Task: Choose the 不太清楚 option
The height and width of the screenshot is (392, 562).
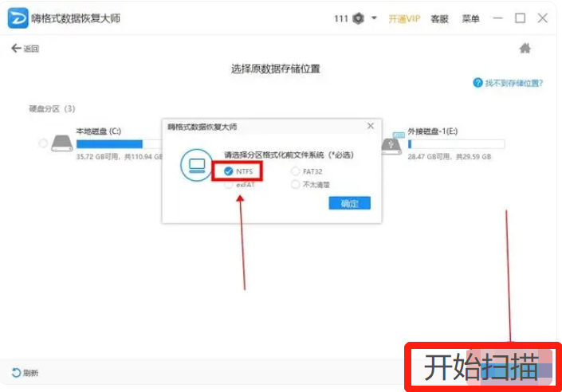Action: pos(296,185)
